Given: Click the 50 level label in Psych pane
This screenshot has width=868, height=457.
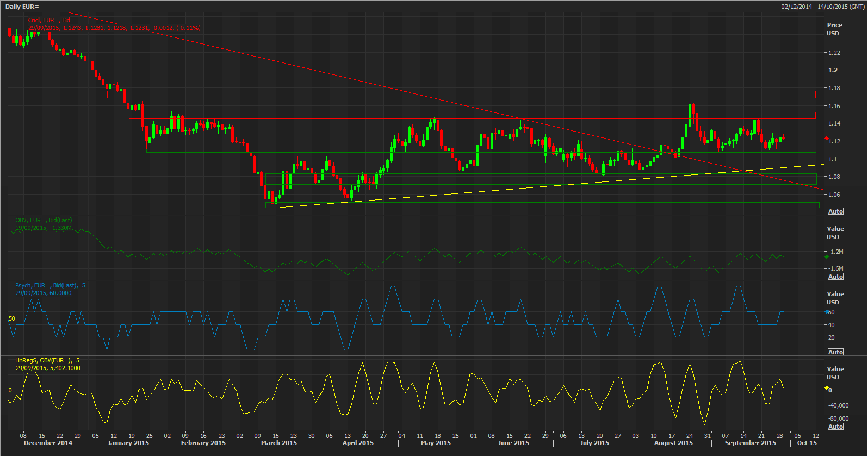Looking at the screenshot, I should [x=12, y=318].
